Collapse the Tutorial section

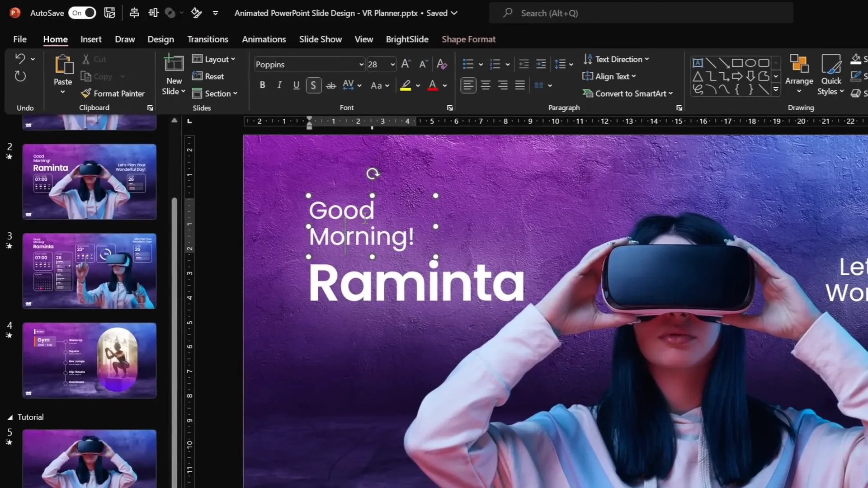point(10,418)
